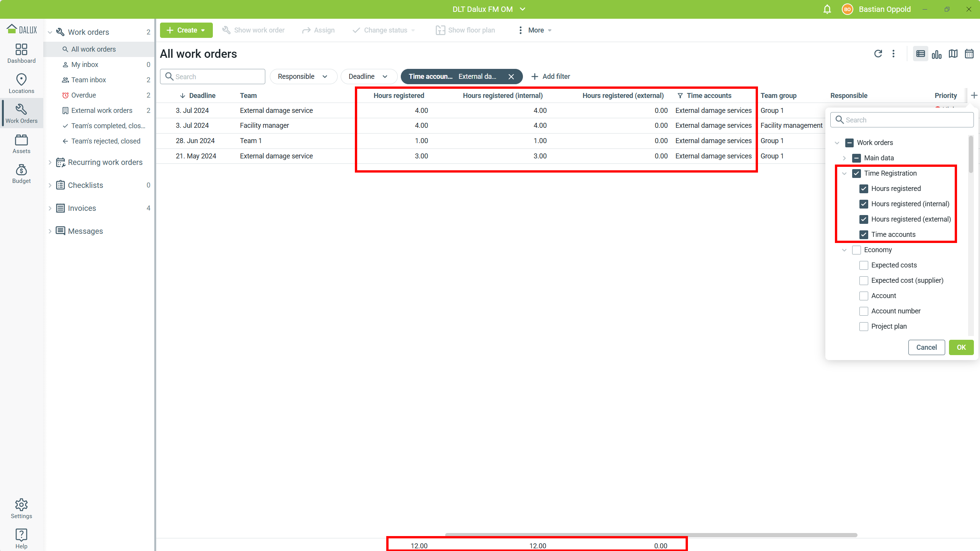The image size is (980, 551).
Task: Open the notifications bell icon
Action: (827, 9)
